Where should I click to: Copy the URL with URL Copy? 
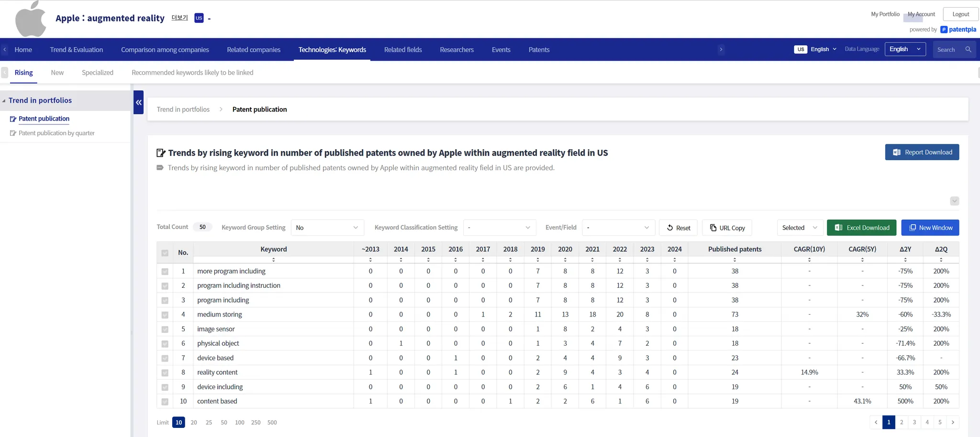tap(727, 228)
